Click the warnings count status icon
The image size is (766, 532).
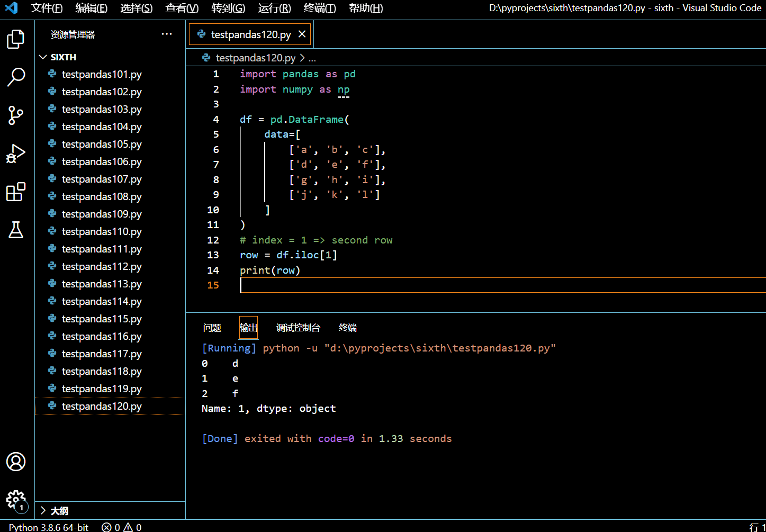click(x=132, y=527)
